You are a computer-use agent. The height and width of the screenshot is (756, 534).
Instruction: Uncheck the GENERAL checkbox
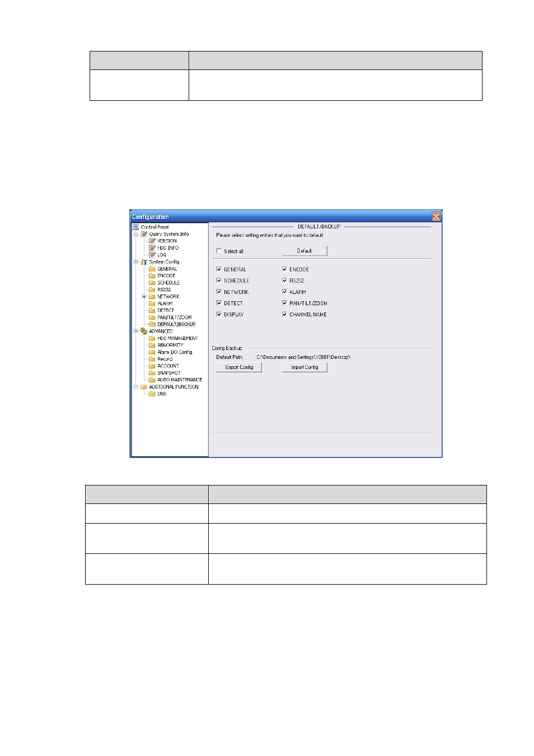point(219,269)
